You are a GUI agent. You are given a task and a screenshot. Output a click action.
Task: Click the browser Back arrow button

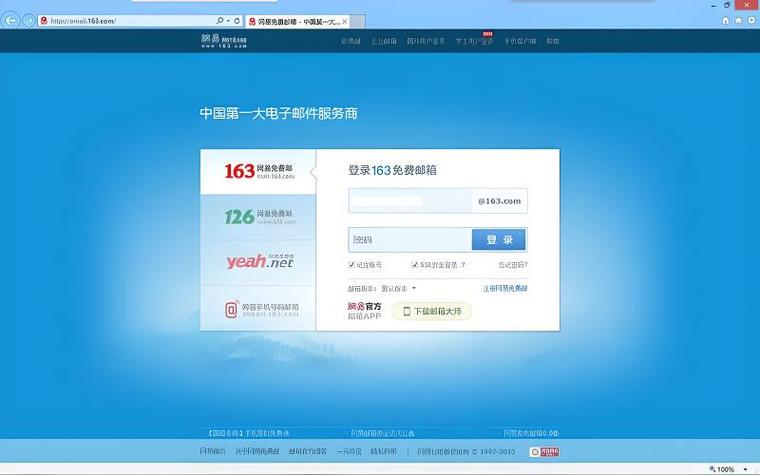(11, 20)
